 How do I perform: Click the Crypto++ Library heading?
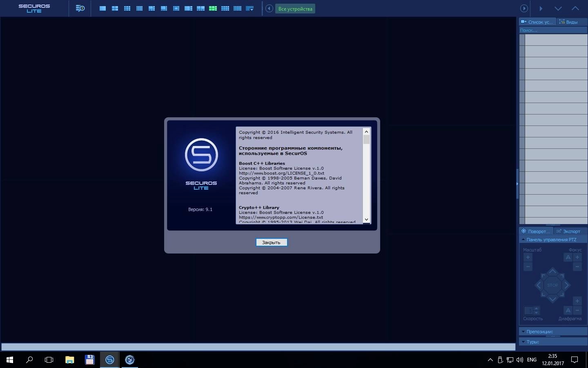click(x=259, y=207)
